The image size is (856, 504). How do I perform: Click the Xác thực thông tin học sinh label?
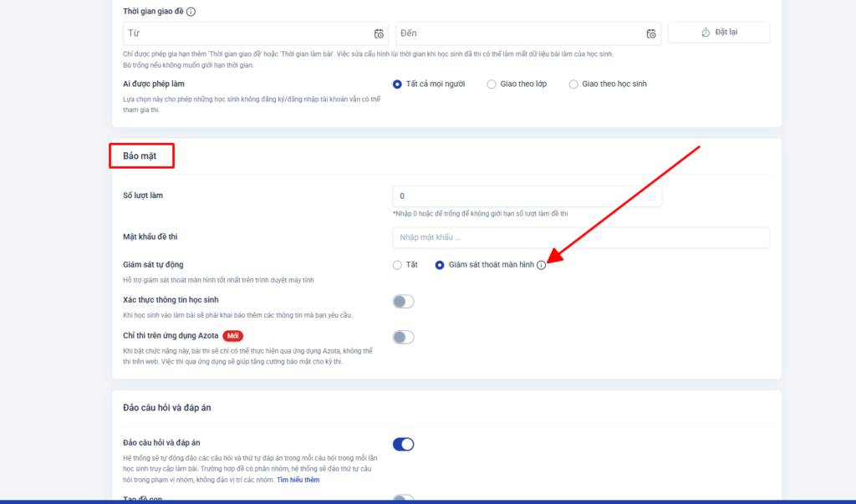(171, 300)
